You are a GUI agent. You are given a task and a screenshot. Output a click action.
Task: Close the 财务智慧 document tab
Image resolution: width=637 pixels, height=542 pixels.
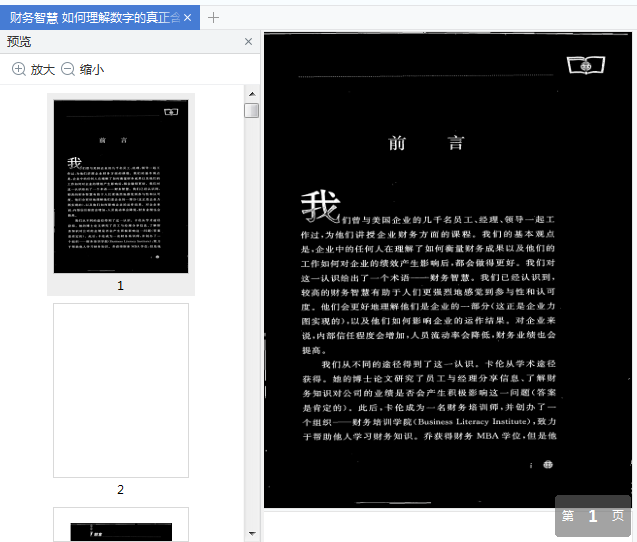[187, 18]
